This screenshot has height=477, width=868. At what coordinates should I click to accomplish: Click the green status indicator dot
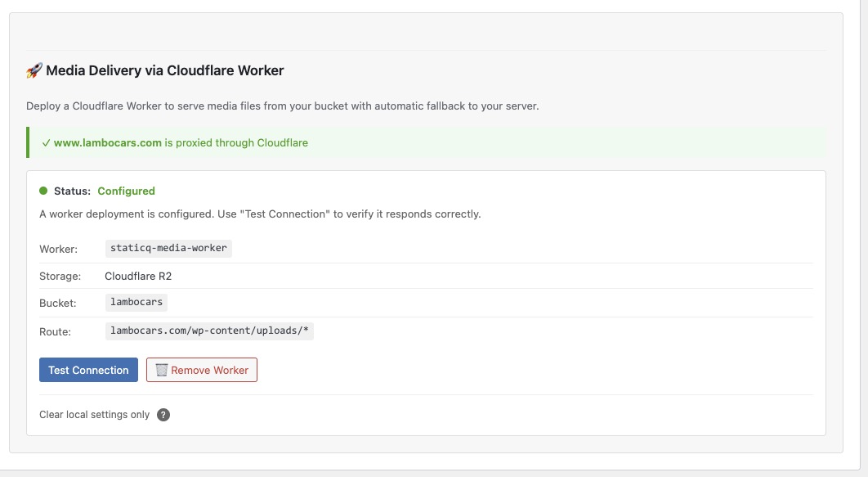[x=43, y=190]
